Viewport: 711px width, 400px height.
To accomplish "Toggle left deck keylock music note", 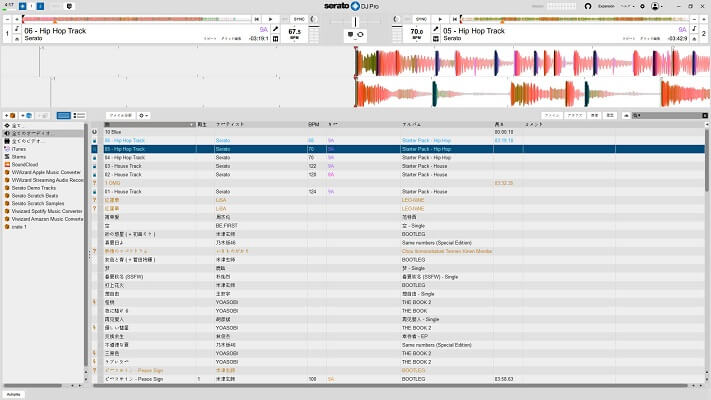I will click(x=17, y=29).
